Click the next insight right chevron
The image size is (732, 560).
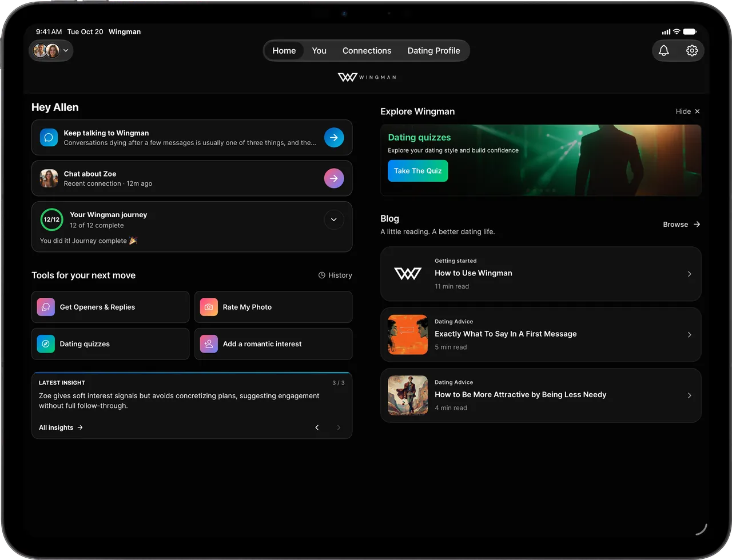[x=339, y=427]
